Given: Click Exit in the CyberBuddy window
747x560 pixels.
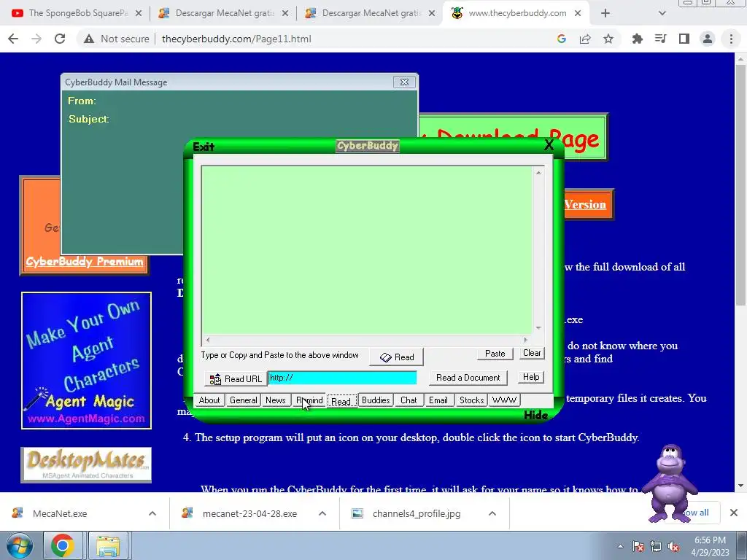Looking at the screenshot, I should pyautogui.click(x=204, y=147).
